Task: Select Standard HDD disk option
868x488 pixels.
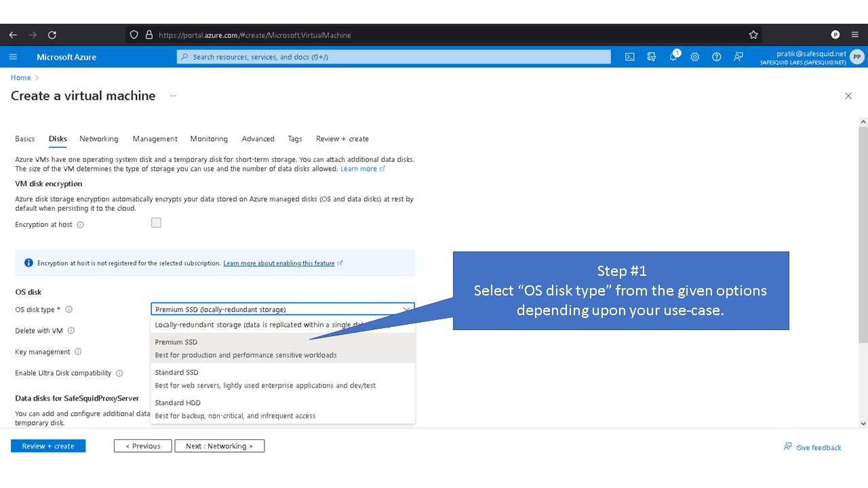Action: [x=283, y=409]
